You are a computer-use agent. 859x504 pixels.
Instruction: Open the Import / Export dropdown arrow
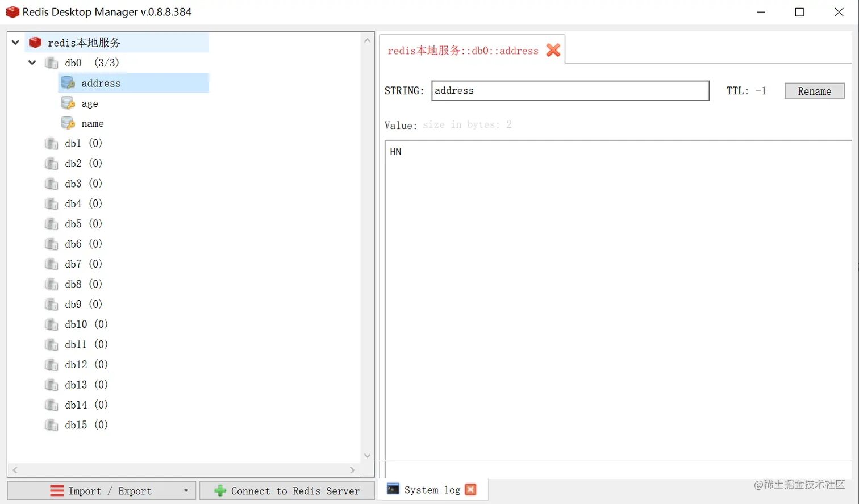tap(186, 491)
